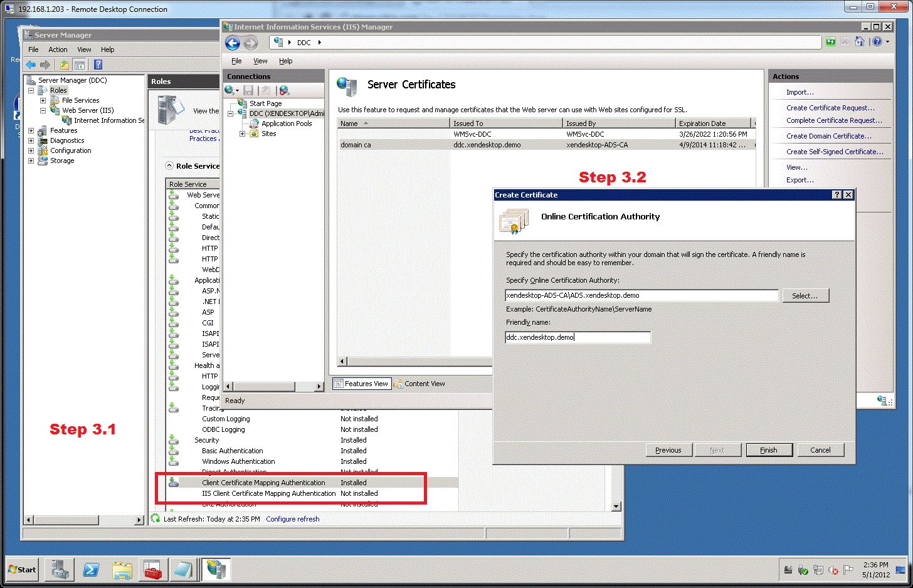Click the green Refresh Page icon in IIS Manager
This screenshot has width=913, height=588.
pyautogui.click(x=830, y=42)
